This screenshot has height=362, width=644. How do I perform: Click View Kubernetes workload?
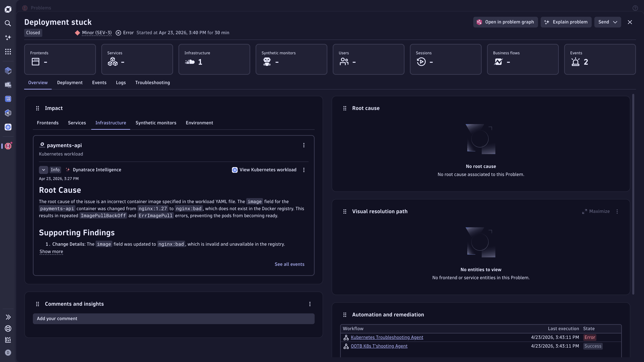click(264, 170)
